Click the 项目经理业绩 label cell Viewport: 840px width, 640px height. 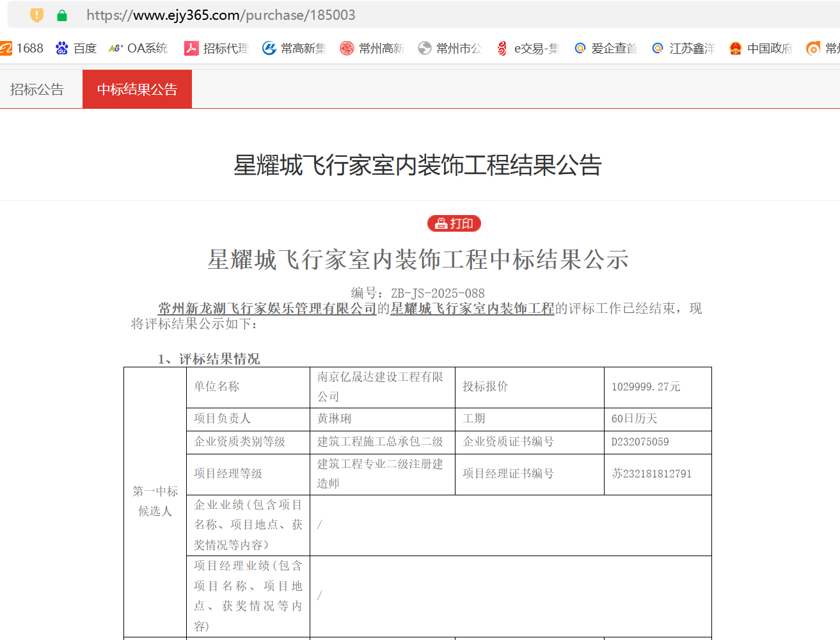coord(248,596)
